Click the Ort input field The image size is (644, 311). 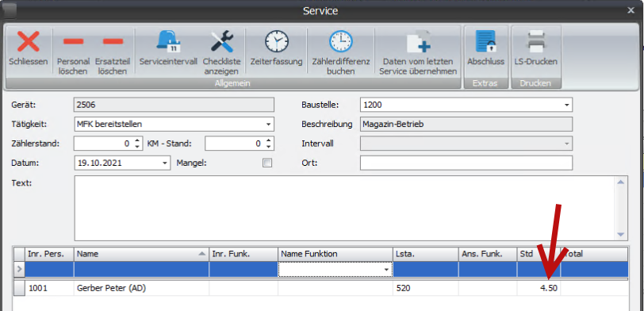(466, 163)
